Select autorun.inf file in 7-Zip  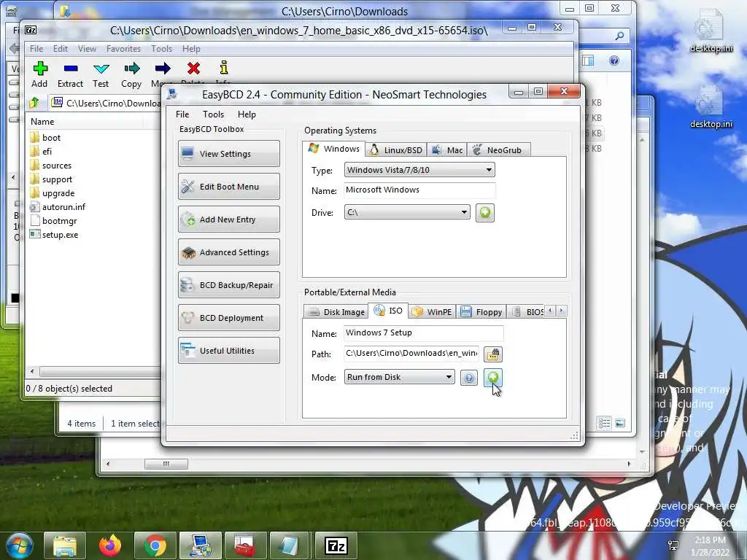(x=58, y=206)
